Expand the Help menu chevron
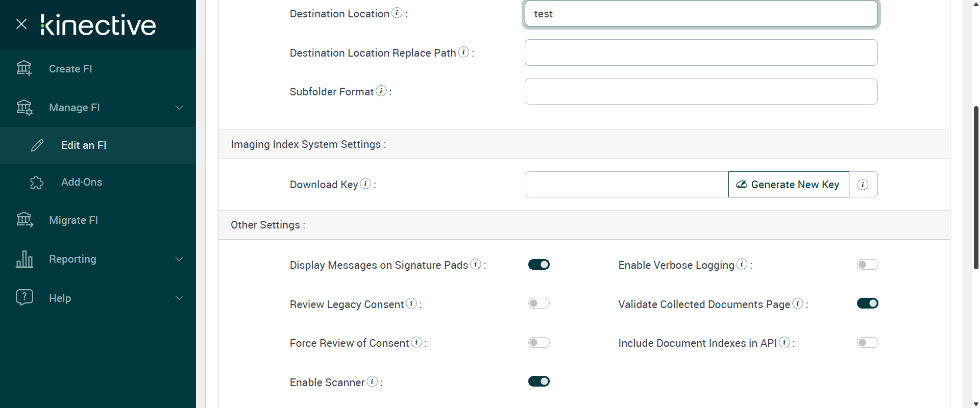Screen dimensions: 980x408 coord(179,298)
